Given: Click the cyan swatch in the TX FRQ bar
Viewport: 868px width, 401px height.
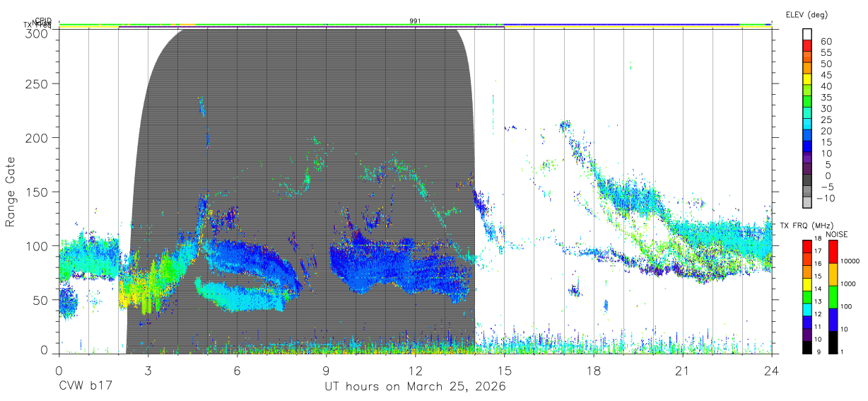Looking at the screenshot, I should pos(807,310).
